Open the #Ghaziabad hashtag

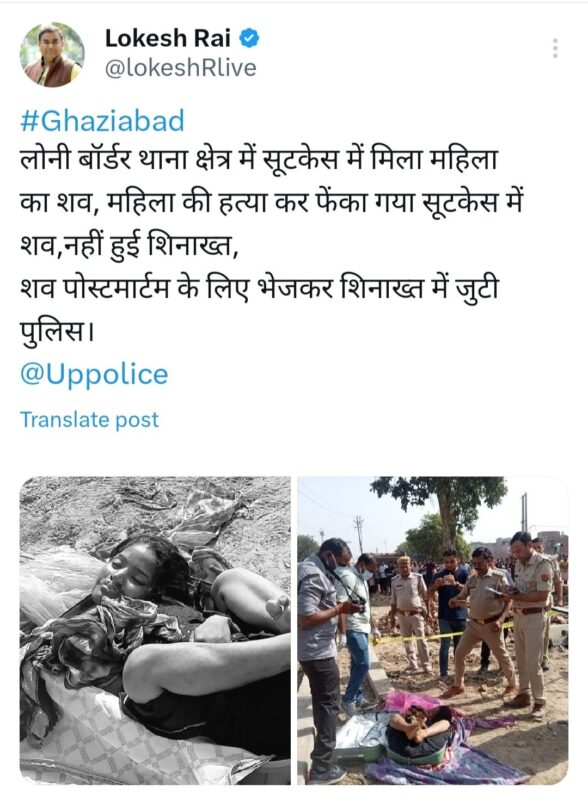pos(102,121)
